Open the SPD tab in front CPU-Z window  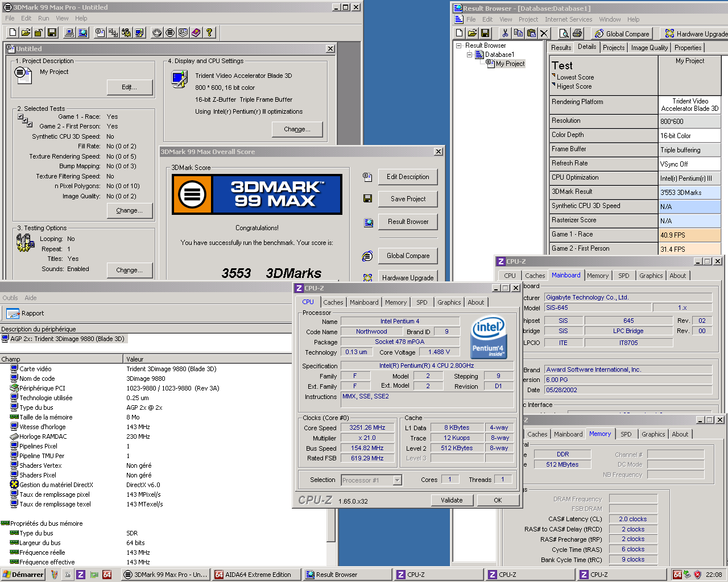421,302
